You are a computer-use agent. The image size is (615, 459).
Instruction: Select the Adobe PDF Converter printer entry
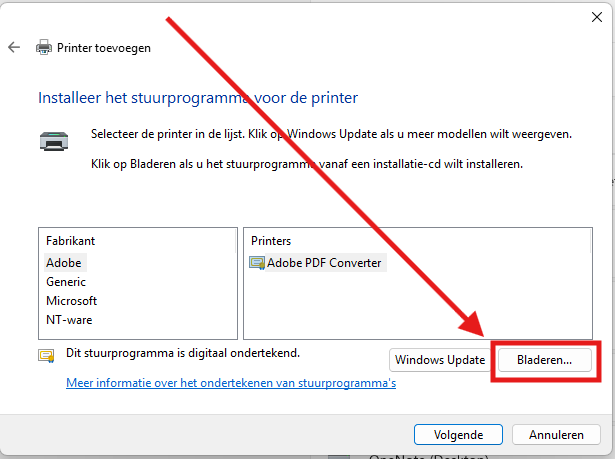(324, 264)
